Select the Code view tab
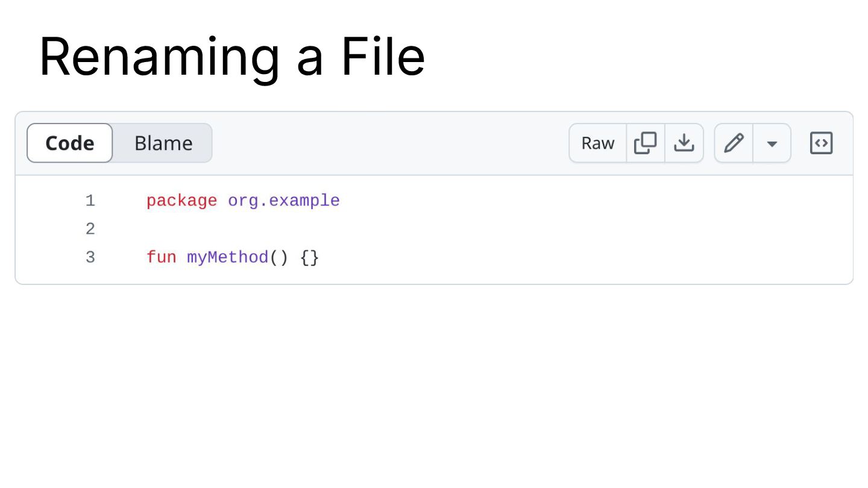 [70, 143]
